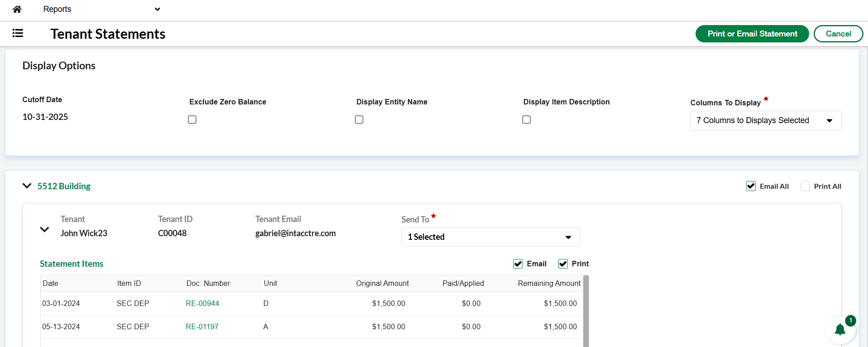868x347 pixels.
Task: Select the date cell 03-01-2024
Action: (61, 304)
